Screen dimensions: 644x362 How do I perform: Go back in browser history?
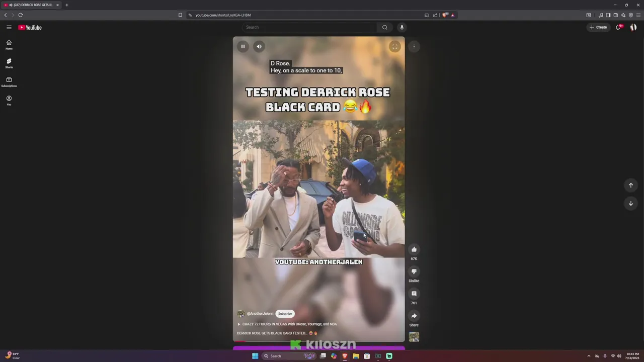click(x=6, y=15)
